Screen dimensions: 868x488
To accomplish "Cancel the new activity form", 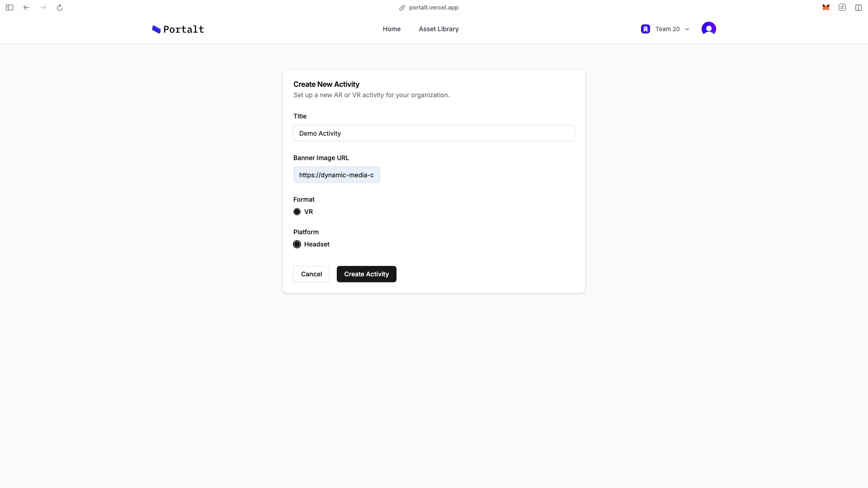I will pos(311,274).
